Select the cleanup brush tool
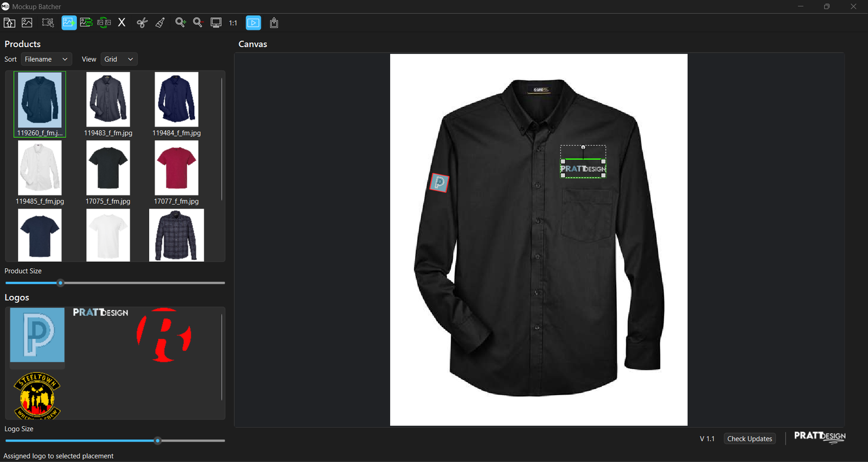 (x=160, y=23)
